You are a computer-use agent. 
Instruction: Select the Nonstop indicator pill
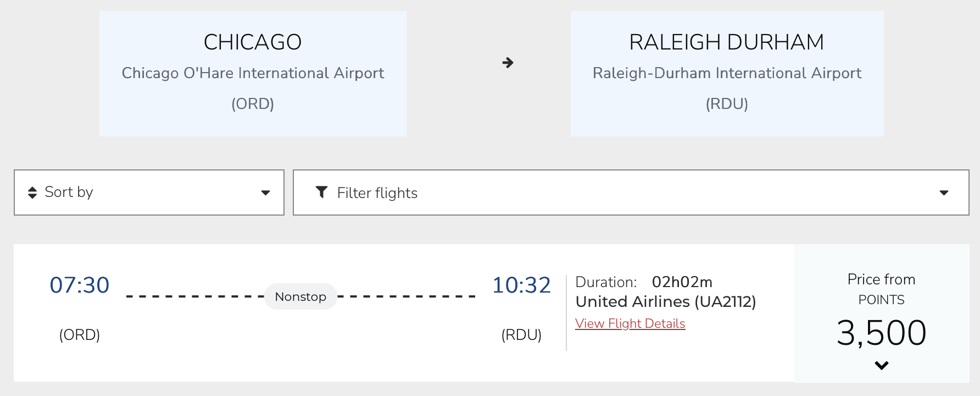[300, 296]
